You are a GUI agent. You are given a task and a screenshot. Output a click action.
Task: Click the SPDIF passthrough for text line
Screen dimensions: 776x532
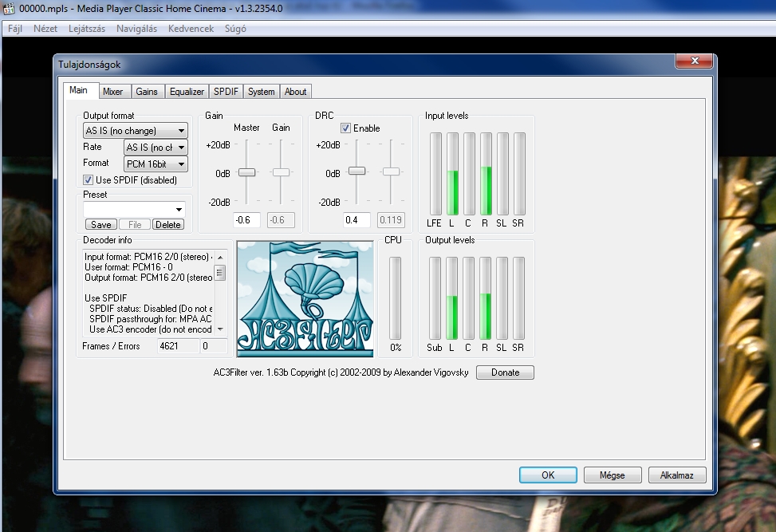coord(151,319)
